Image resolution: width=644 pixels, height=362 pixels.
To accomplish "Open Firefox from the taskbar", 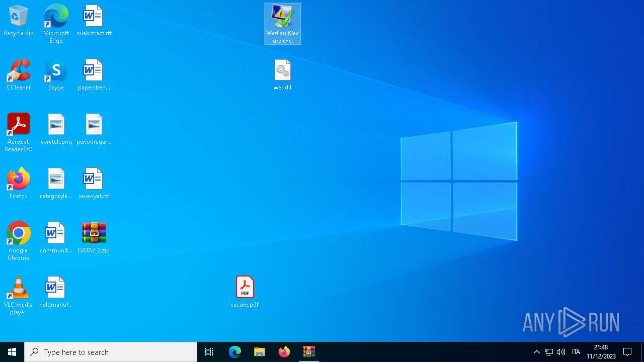I will pyautogui.click(x=284, y=352).
